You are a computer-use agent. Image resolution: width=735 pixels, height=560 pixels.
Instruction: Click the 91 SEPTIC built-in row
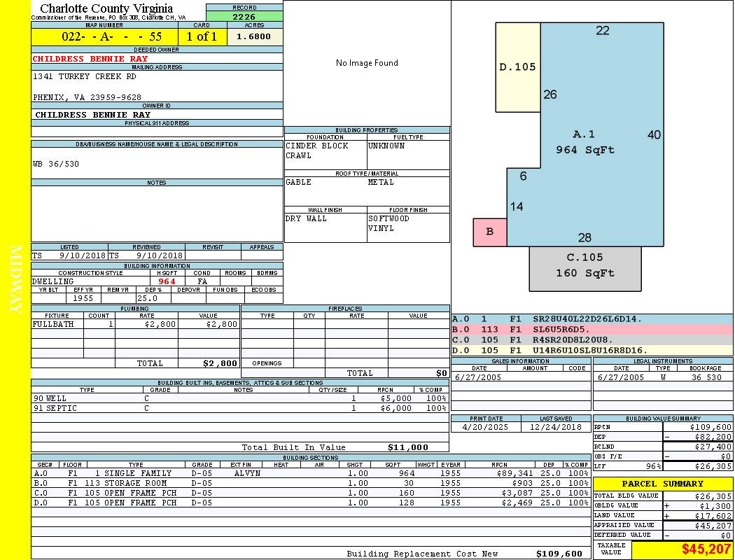coord(238,408)
